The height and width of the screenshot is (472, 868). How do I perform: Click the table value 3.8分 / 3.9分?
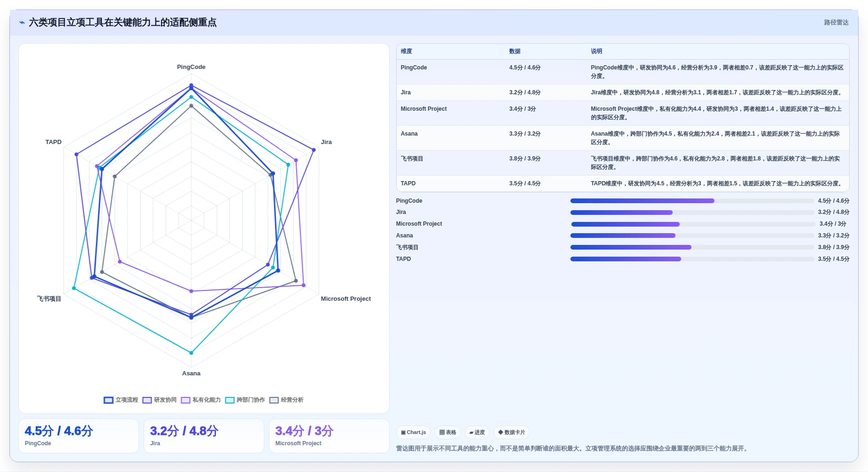click(525, 159)
